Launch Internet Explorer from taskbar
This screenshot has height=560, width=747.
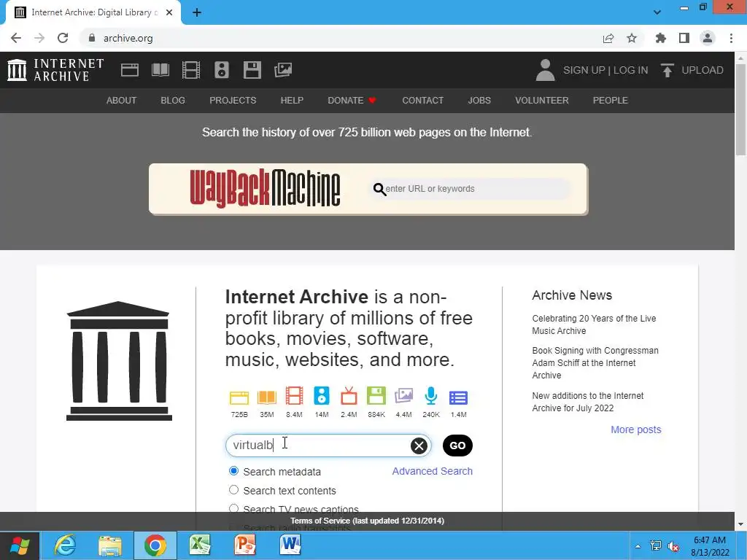65,545
